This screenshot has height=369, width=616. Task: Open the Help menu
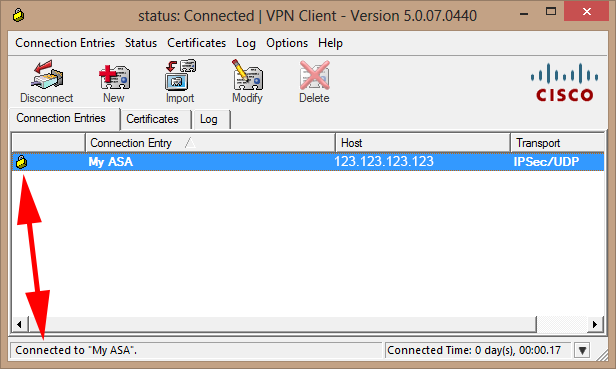point(330,43)
